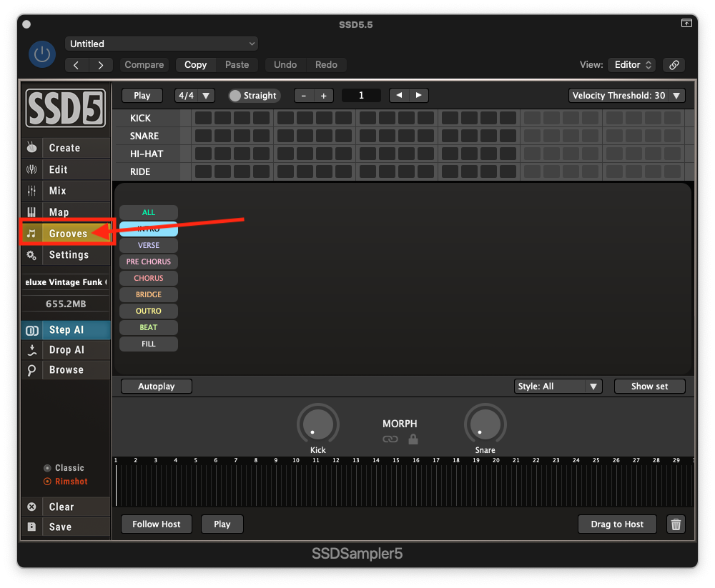Open the Settings section
This screenshot has width=715, height=588.
click(66, 255)
